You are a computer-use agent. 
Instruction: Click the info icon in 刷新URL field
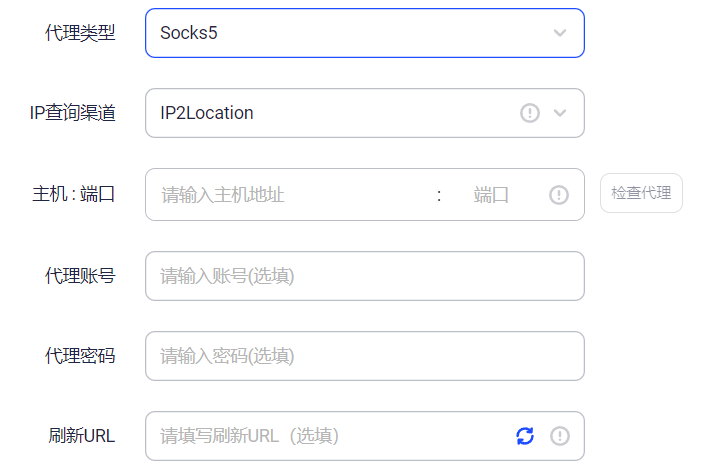click(x=560, y=436)
